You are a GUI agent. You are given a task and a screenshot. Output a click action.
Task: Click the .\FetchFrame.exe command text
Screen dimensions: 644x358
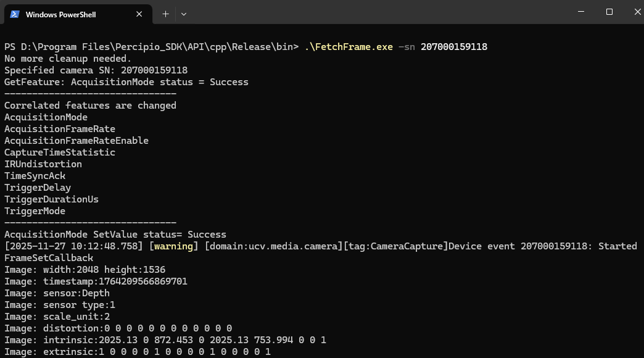[348, 47]
